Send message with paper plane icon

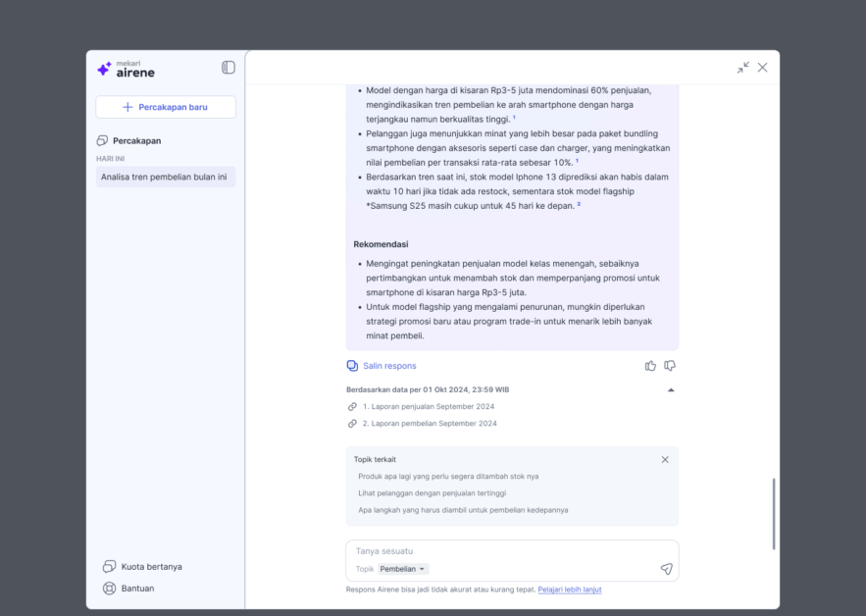(x=667, y=569)
